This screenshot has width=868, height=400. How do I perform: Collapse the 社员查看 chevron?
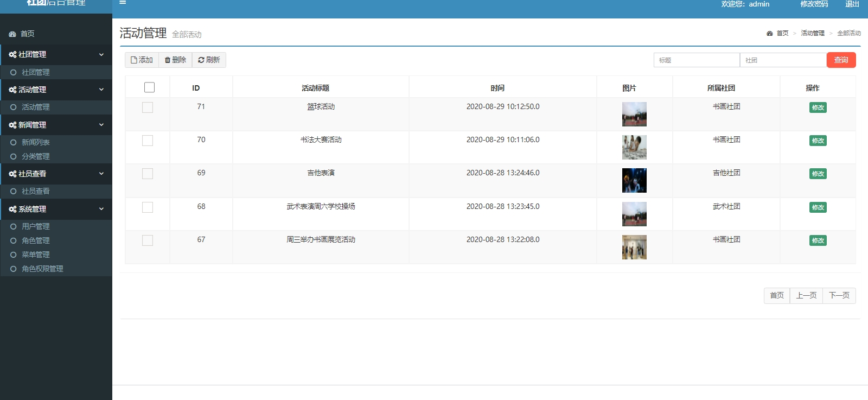[101, 174]
